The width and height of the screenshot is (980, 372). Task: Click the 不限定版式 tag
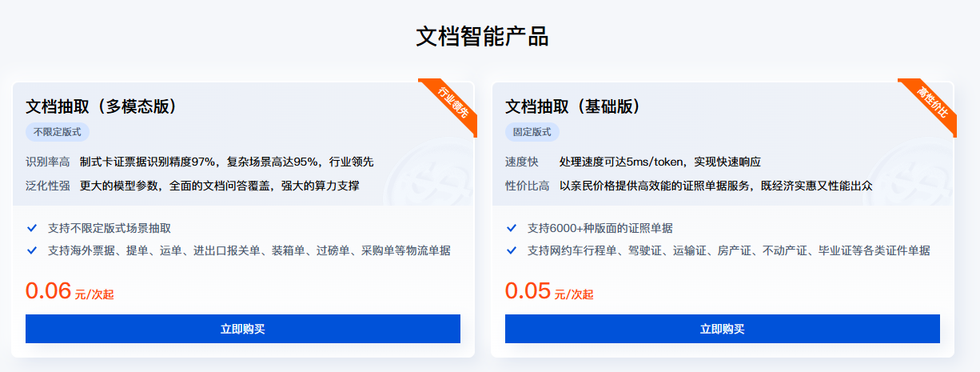58,132
